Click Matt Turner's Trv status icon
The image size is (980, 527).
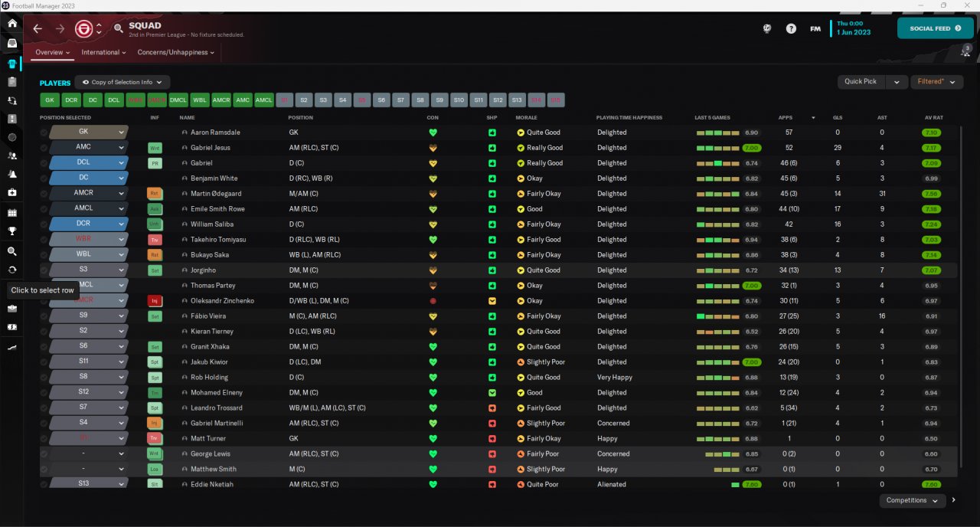[155, 439]
